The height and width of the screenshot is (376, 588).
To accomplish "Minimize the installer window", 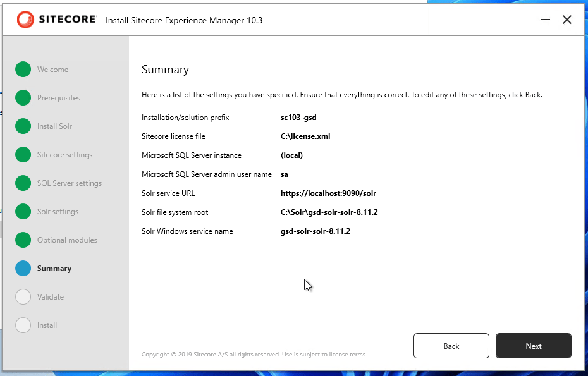I will (x=546, y=20).
